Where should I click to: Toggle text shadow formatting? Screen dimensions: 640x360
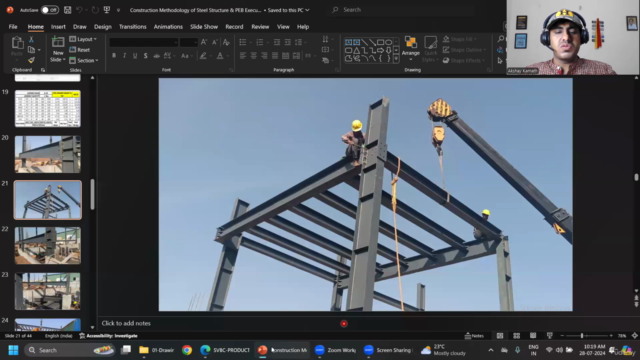point(145,56)
